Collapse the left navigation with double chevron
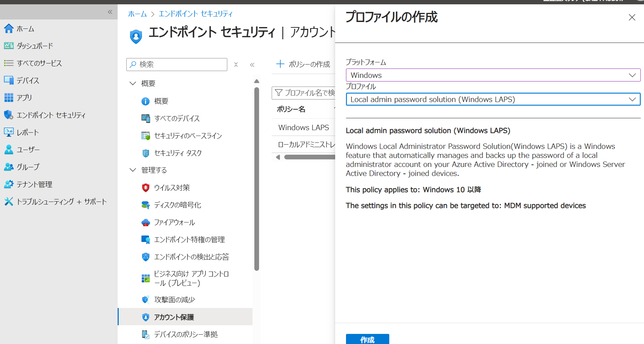The width and height of the screenshot is (644, 344). click(x=110, y=12)
